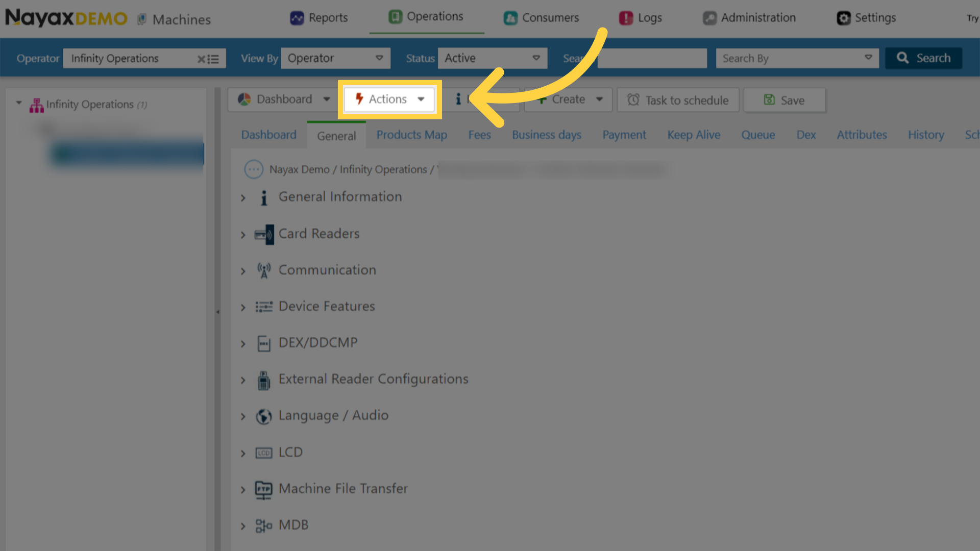Click the Save button
Image resolution: width=980 pixels, height=551 pixels.
coord(785,100)
